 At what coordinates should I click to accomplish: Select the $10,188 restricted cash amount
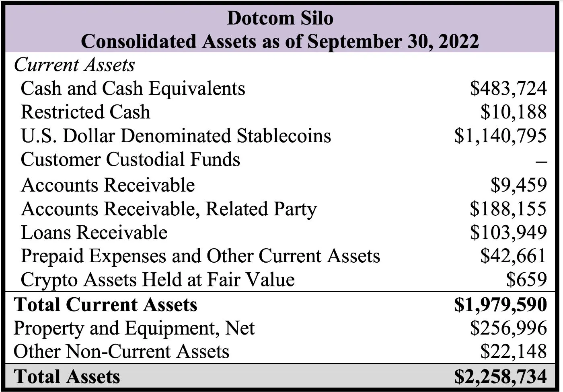514,112
